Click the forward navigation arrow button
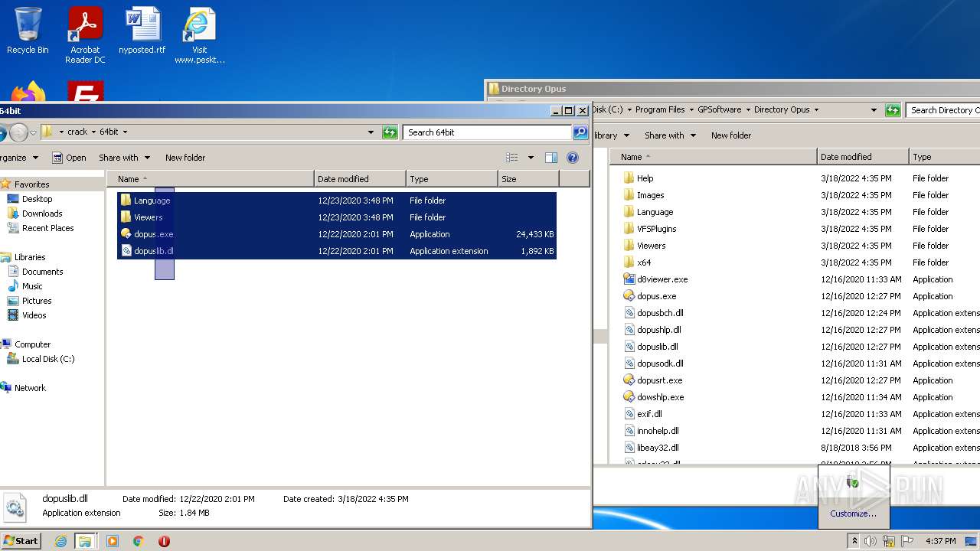 coord(19,132)
